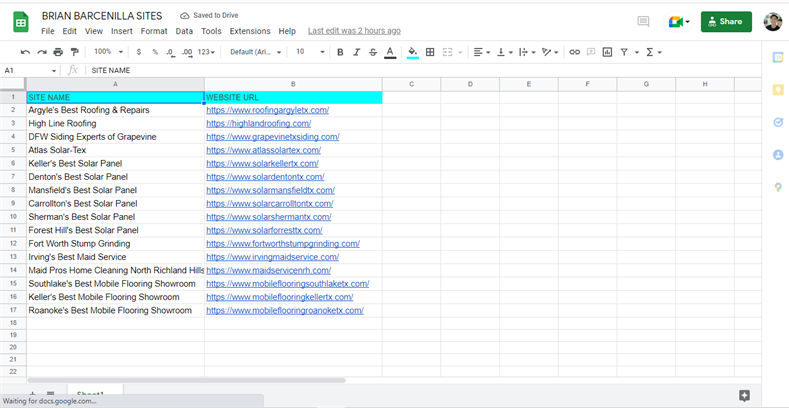The width and height of the screenshot is (789, 408).
Task: Format selection as currency
Action: [x=139, y=52]
